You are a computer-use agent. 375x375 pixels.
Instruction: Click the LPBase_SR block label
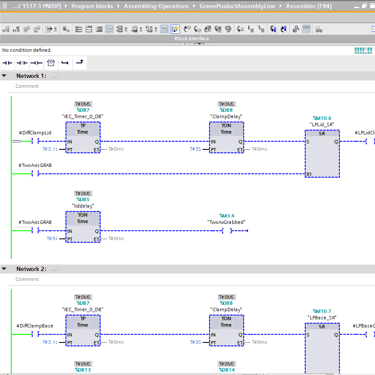(322, 318)
